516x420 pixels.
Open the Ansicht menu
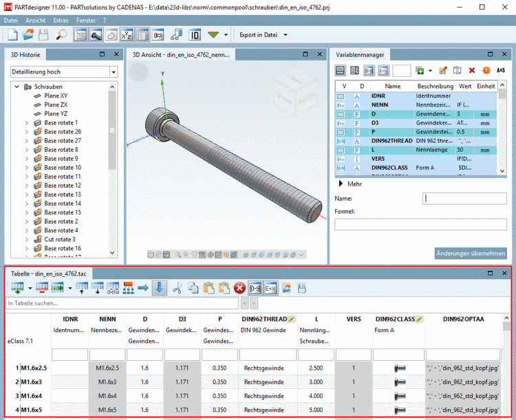35,21
